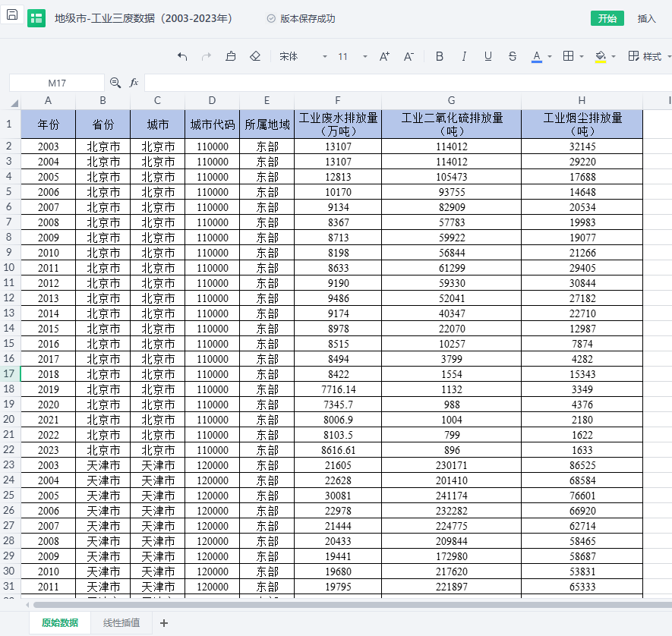Click cell with value 86525
Screen dimensions: 672x636
pos(582,465)
